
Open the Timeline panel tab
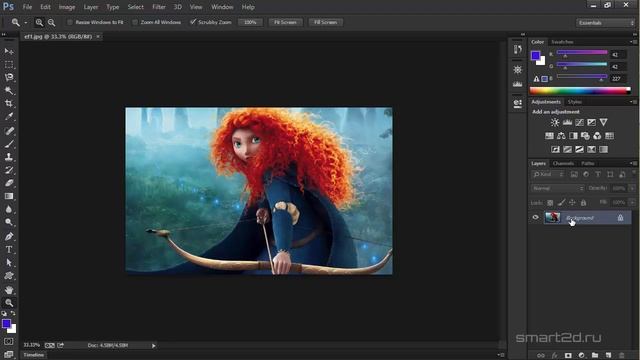[33, 355]
